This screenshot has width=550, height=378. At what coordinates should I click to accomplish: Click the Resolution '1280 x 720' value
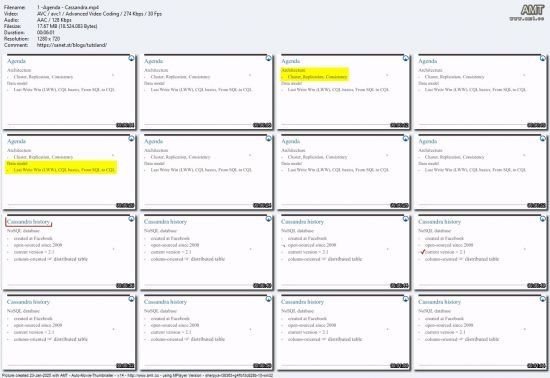[48, 39]
